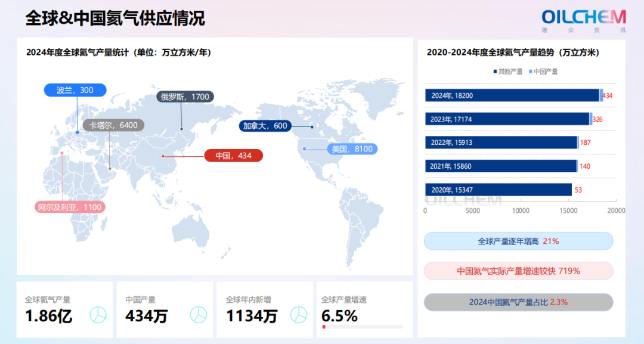
Task: Select the 美国, 8100 map label
Action: pyautogui.click(x=352, y=148)
